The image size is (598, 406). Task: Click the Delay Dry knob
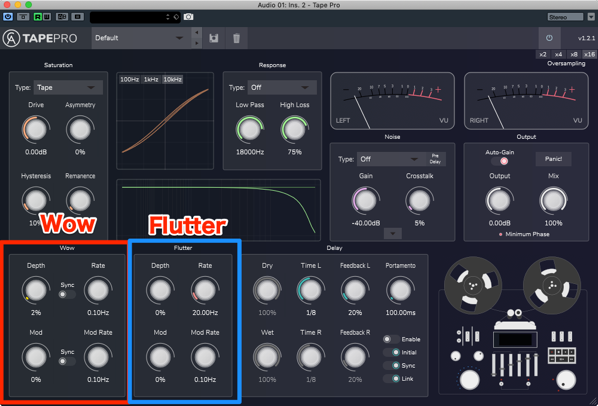(267, 290)
